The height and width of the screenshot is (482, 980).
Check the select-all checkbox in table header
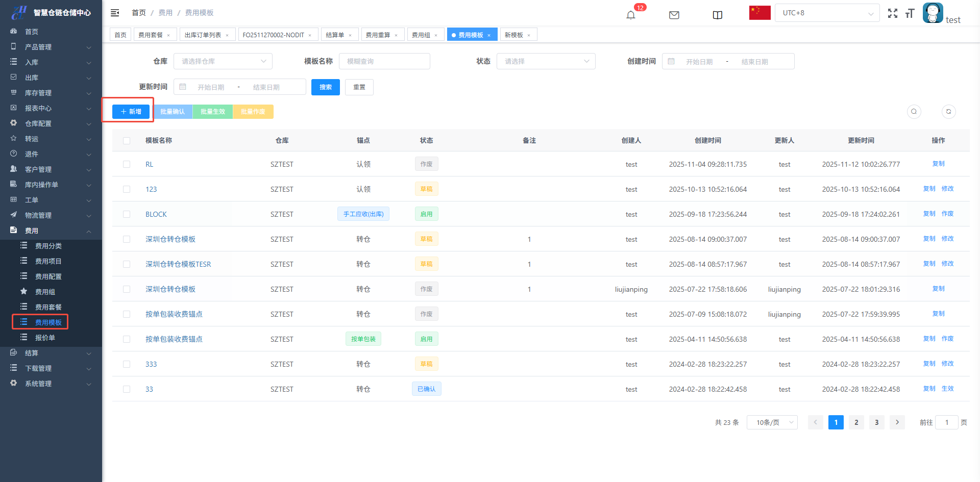pyautogui.click(x=127, y=141)
